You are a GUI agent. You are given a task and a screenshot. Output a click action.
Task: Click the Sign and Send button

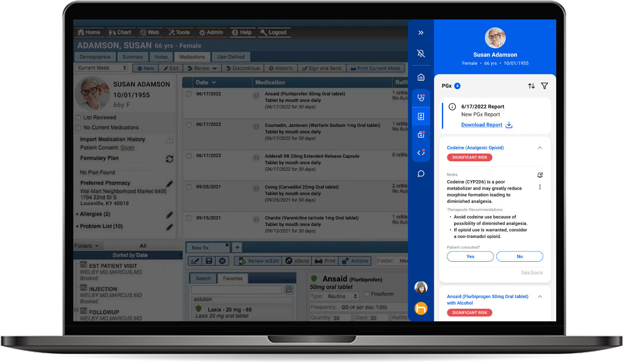click(322, 68)
